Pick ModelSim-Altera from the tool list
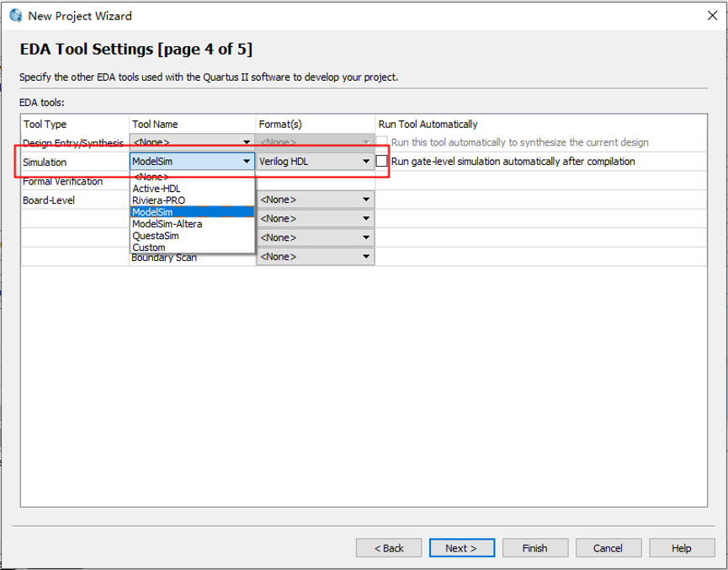Screen dimensions: 728x570 click(x=167, y=224)
